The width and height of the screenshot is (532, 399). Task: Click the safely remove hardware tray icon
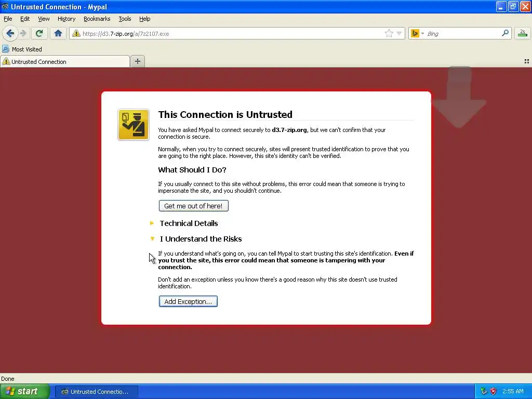(x=484, y=391)
